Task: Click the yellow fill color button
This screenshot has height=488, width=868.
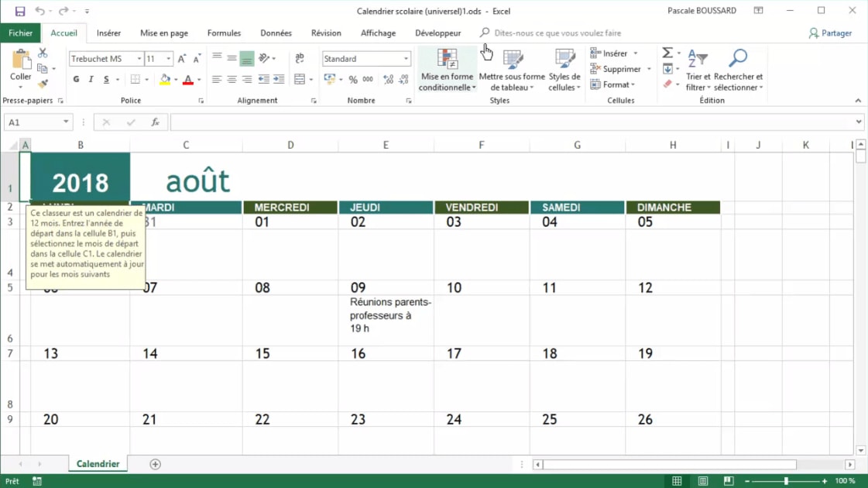Action: click(x=164, y=80)
